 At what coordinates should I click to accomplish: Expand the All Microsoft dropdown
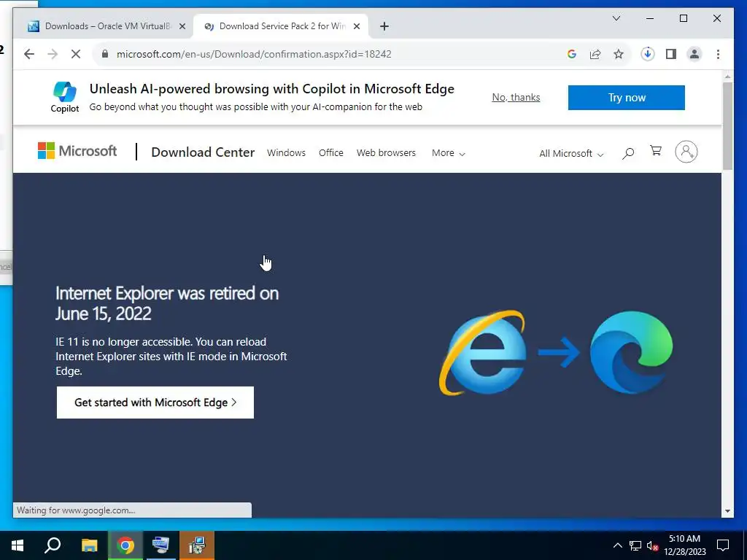[x=571, y=154]
